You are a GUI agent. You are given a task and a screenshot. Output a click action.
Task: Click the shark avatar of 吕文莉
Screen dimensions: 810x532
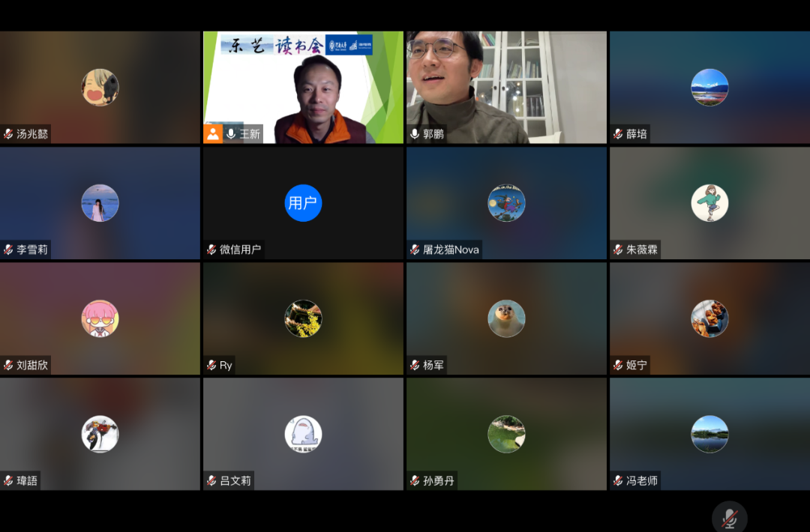click(303, 434)
